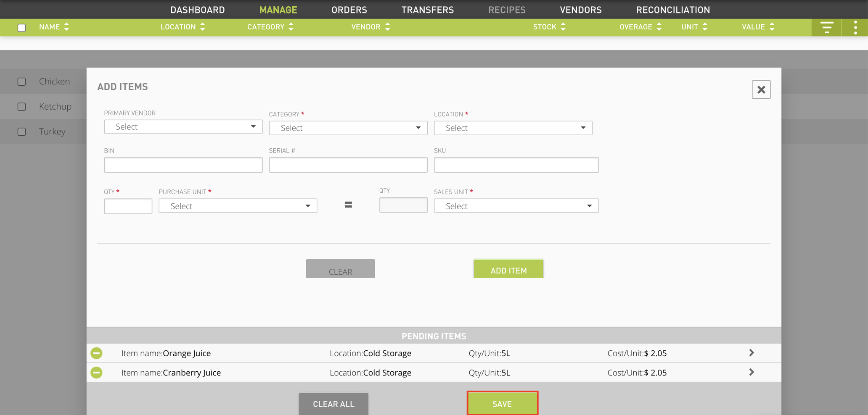This screenshot has width=868, height=415.
Task: Expand Orange Juice details with its chevron
Action: 752,353
